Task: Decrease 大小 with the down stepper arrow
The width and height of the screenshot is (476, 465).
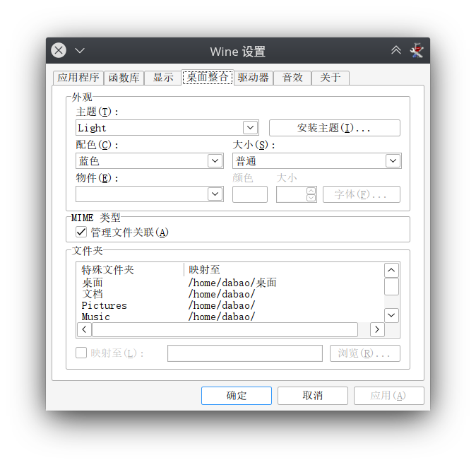Action: click(311, 198)
